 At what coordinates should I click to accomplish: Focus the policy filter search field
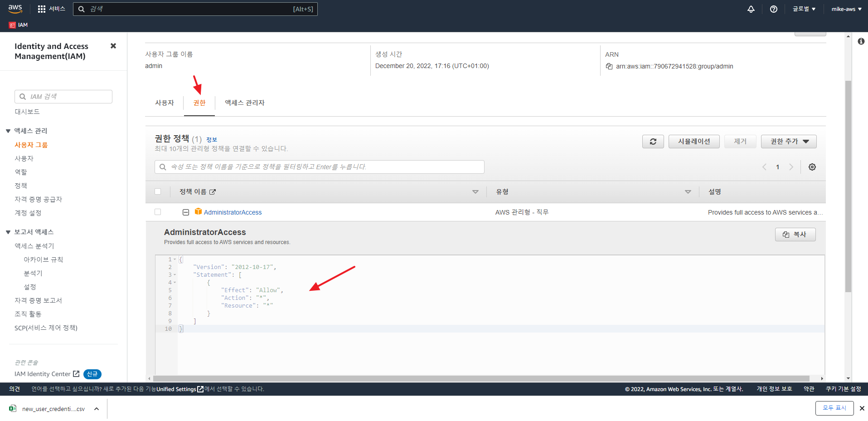point(320,167)
